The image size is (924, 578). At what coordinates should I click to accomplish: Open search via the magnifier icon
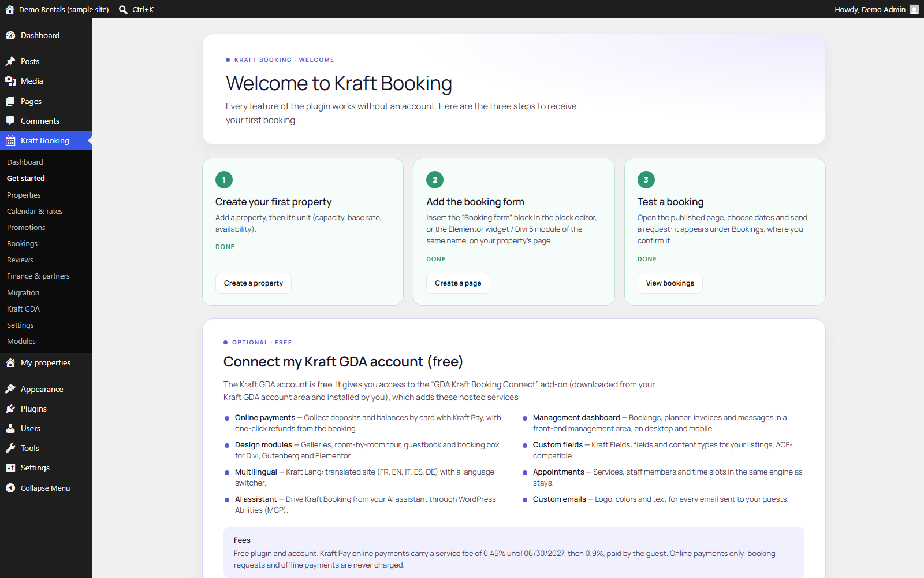coord(123,9)
